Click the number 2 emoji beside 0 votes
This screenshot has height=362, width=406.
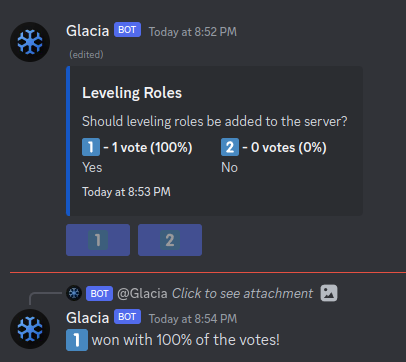click(230, 147)
